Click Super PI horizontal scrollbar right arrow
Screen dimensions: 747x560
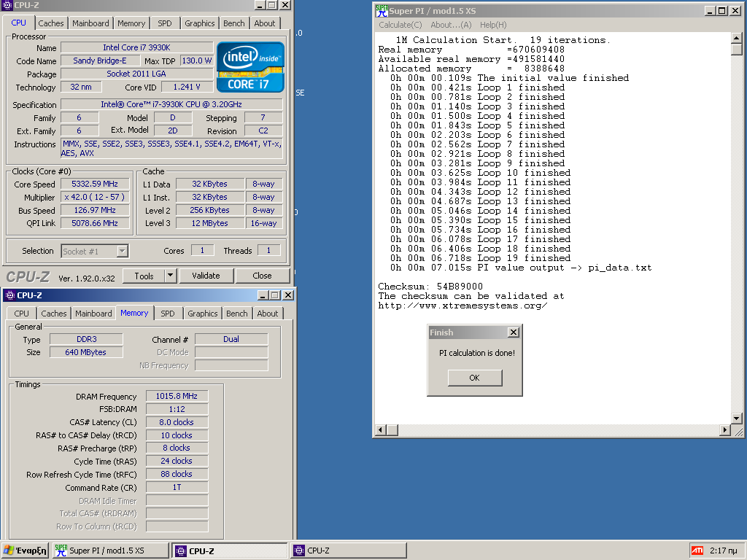click(724, 430)
